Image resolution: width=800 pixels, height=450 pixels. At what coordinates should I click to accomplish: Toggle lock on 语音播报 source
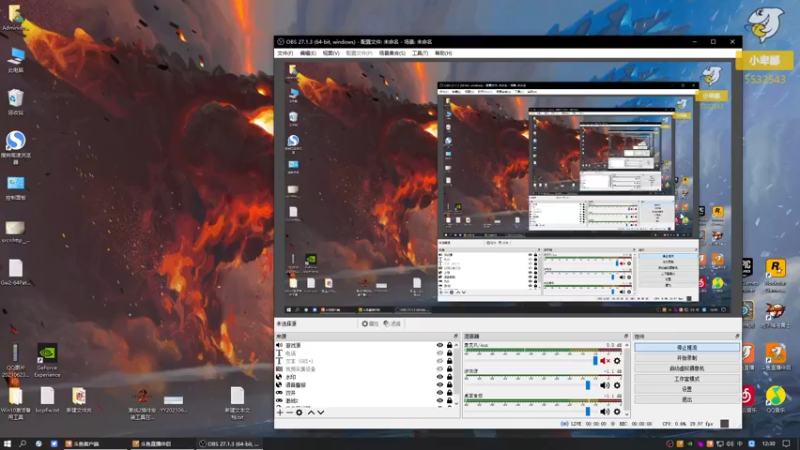pos(449,385)
